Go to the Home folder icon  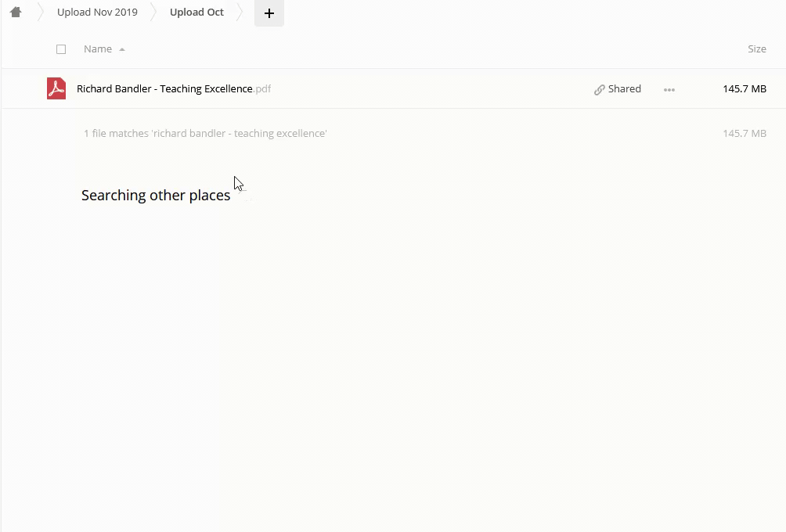coord(16,13)
